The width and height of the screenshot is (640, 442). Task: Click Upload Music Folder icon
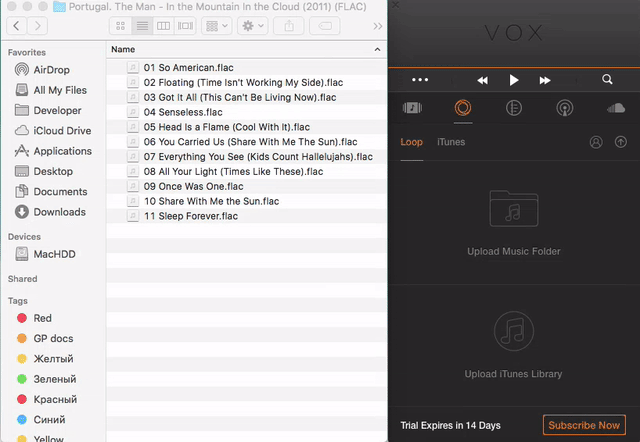pos(514,209)
